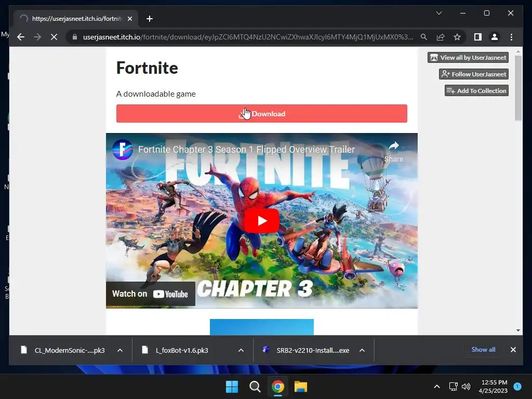Viewport: 532px width, 399px height.
Task: View site information via lock icon
Action: (x=75, y=37)
